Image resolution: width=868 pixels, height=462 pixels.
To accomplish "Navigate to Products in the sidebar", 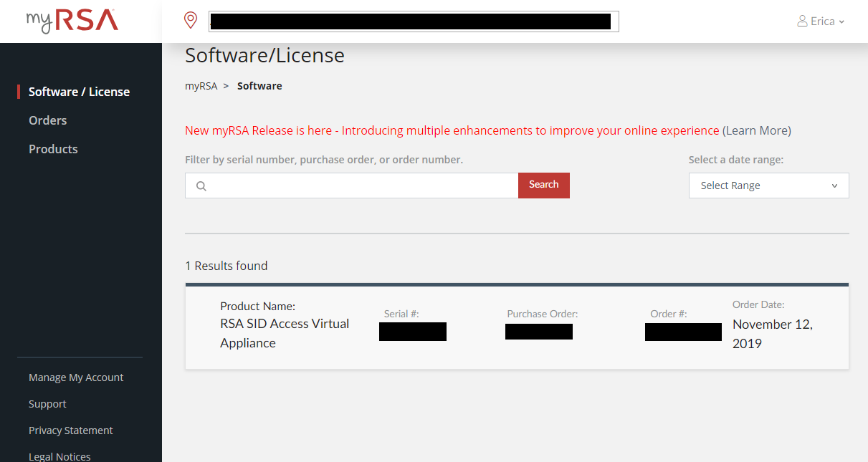I will pos(53,149).
